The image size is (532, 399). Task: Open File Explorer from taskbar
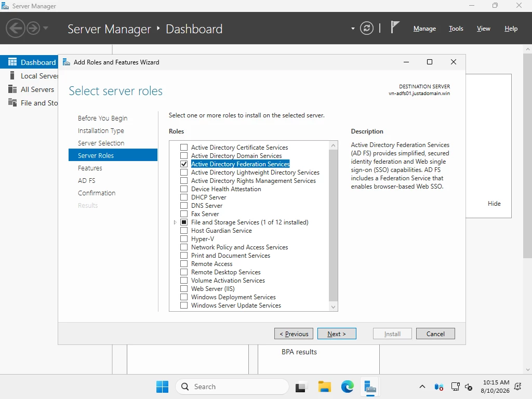tap(324, 387)
